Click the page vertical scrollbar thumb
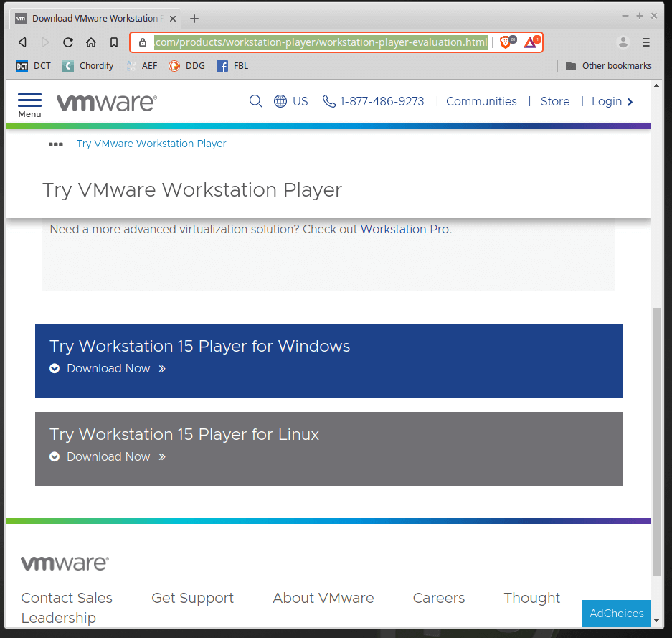This screenshot has height=638, width=672. [x=656, y=440]
